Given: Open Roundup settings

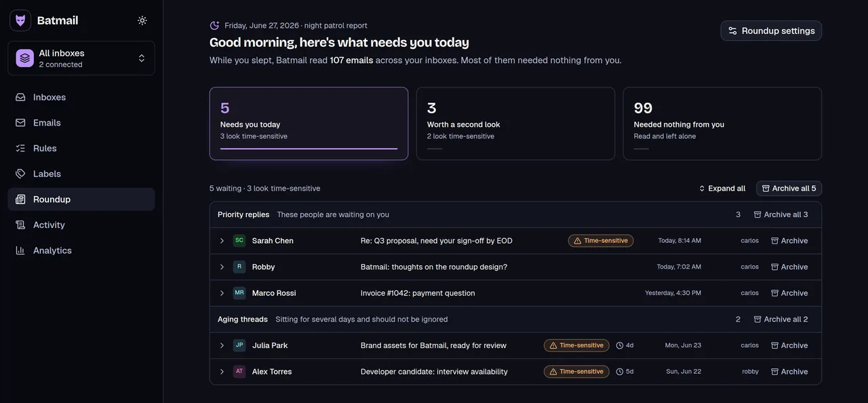Looking at the screenshot, I should [x=771, y=31].
